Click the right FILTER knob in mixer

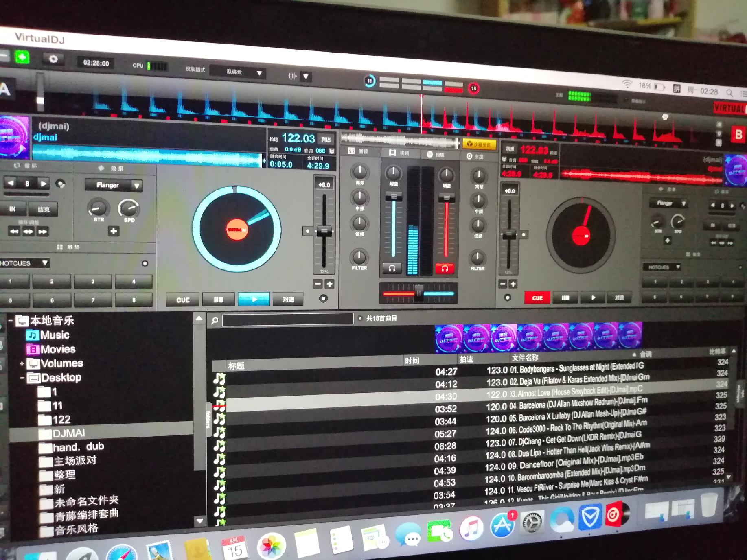pos(477,258)
